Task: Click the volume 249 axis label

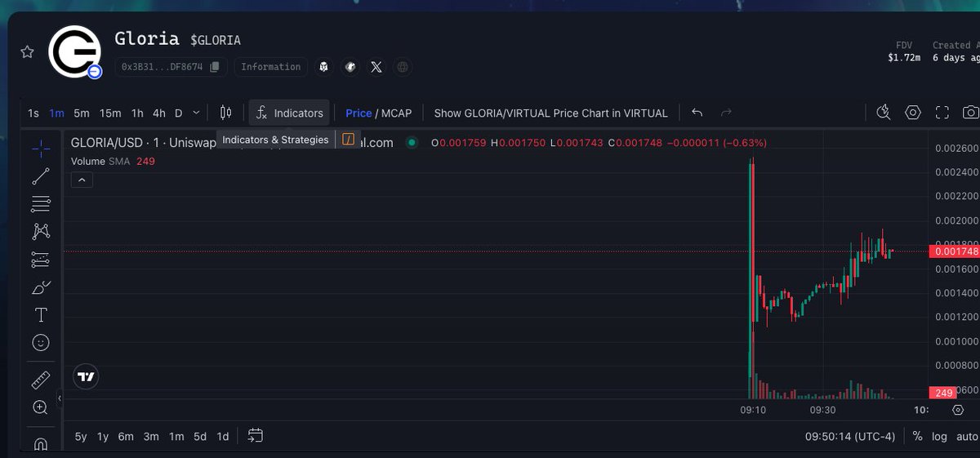Action: [x=945, y=394]
